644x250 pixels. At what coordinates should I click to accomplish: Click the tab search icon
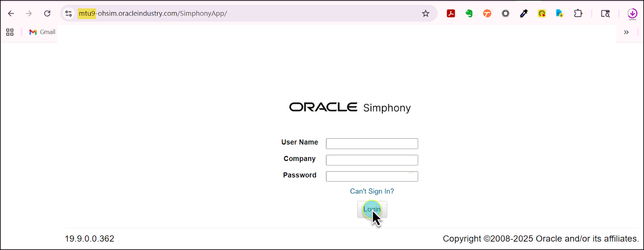(605, 14)
